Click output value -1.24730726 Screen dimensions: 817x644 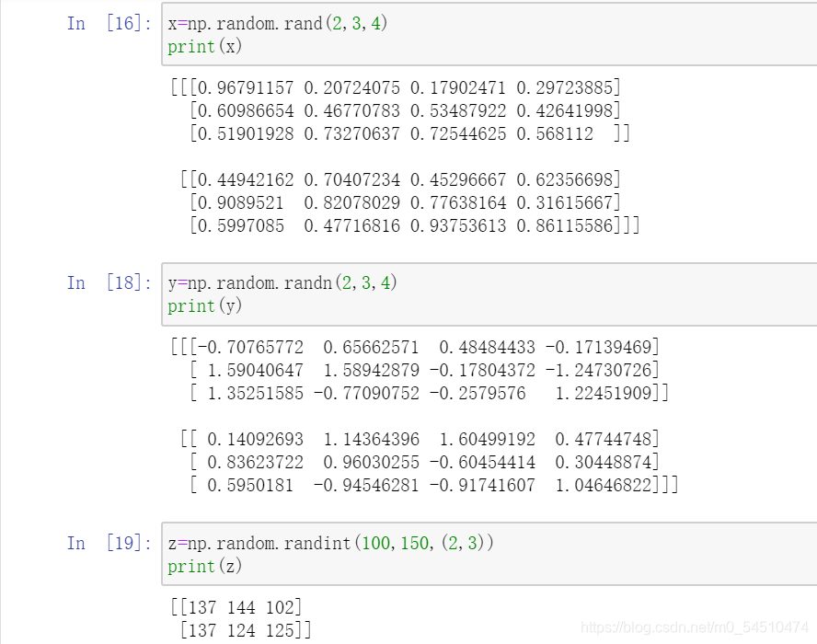[599, 370]
